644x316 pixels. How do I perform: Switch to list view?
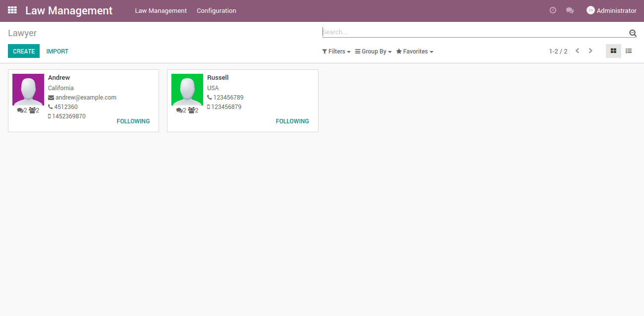point(629,51)
